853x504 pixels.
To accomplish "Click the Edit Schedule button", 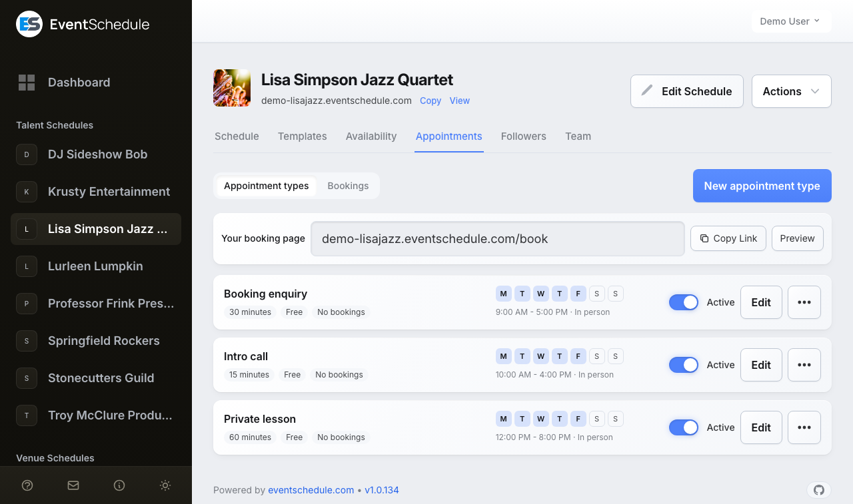I will pyautogui.click(x=687, y=91).
